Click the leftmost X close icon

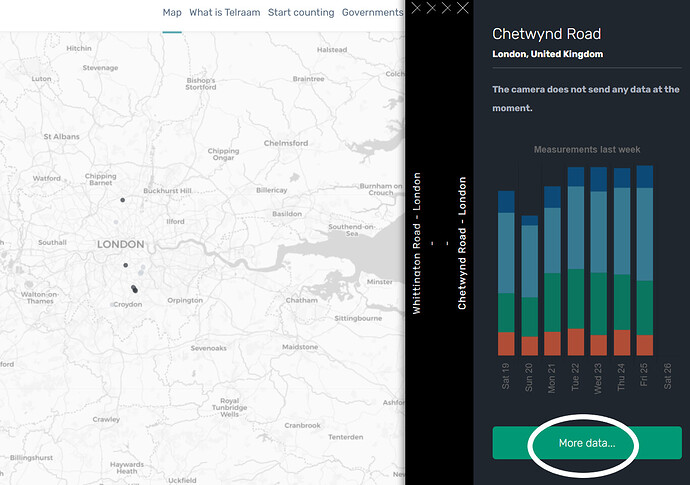click(416, 8)
